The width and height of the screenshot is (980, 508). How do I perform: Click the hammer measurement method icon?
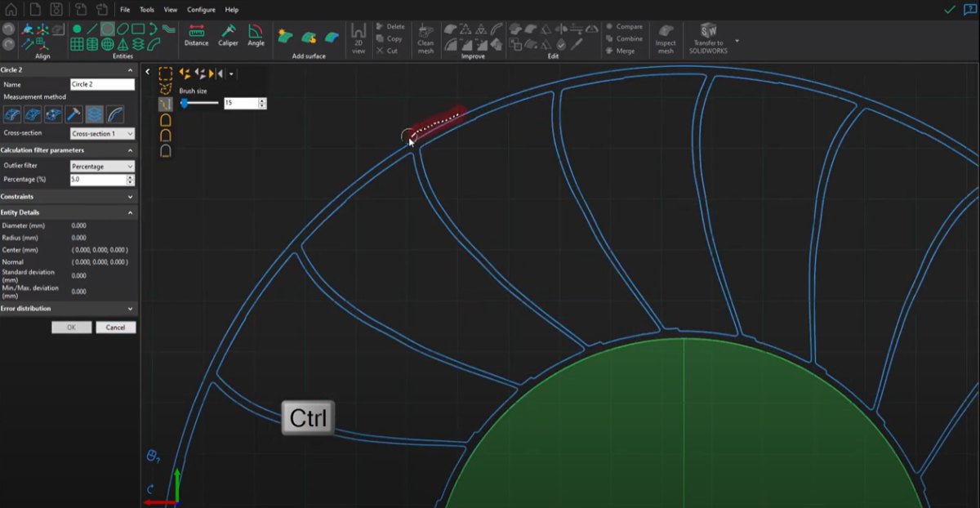73,114
